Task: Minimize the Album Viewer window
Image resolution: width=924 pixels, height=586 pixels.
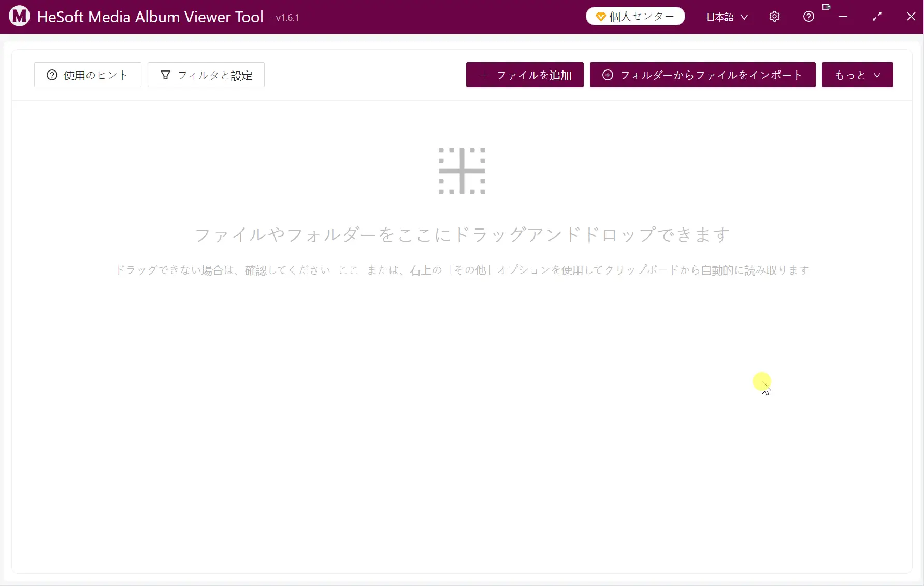Action: pos(843,17)
